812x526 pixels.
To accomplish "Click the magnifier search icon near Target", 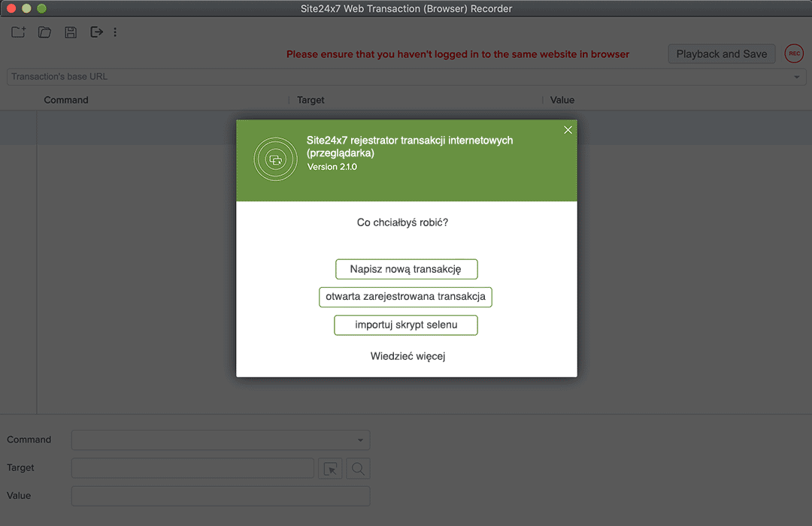I will click(357, 468).
